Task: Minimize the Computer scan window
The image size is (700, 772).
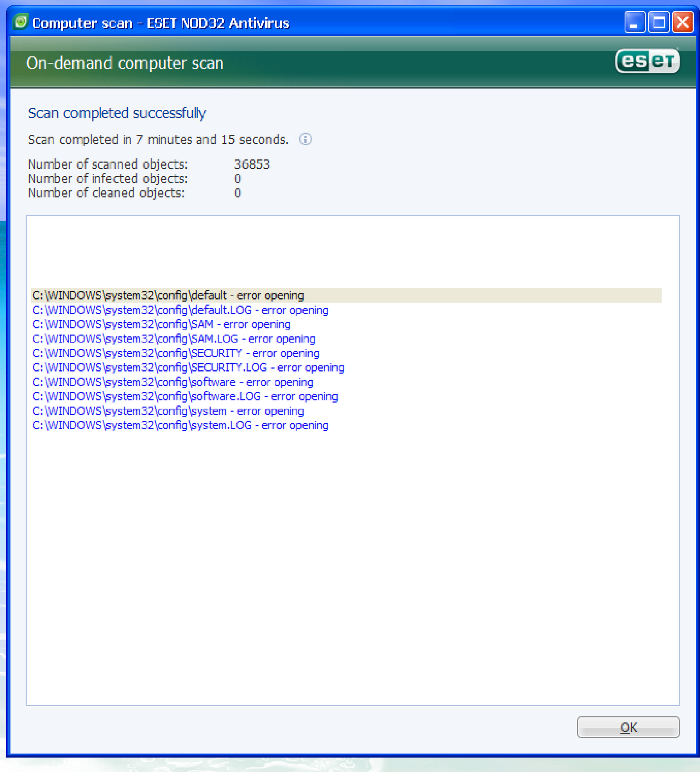Action: [635, 22]
